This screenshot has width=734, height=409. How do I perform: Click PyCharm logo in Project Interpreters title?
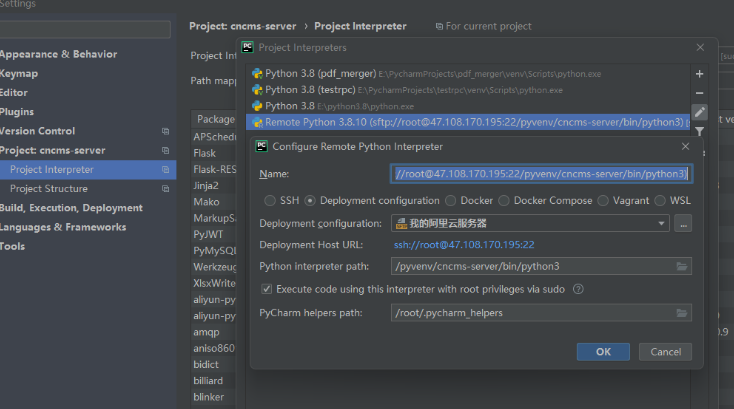pyautogui.click(x=247, y=47)
